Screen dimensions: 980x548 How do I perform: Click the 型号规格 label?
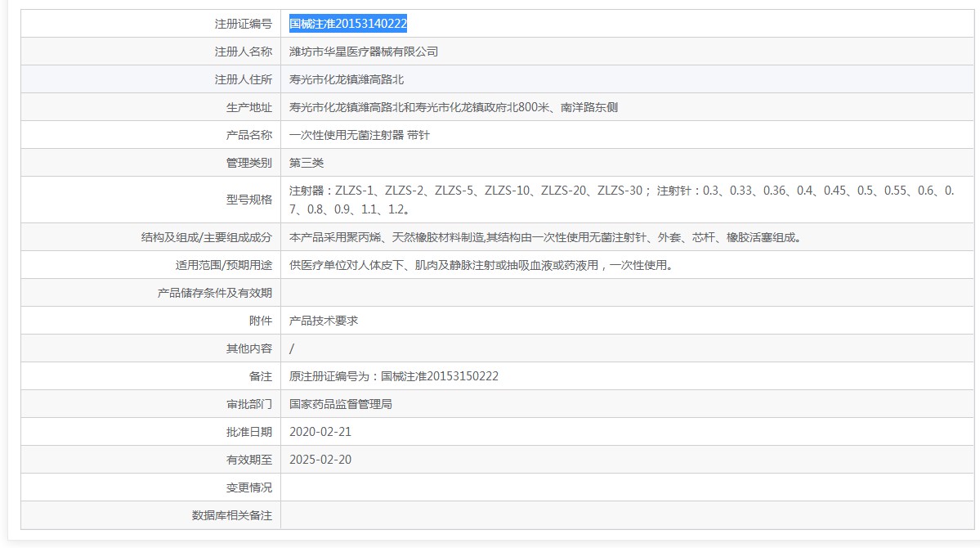coord(248,200)
